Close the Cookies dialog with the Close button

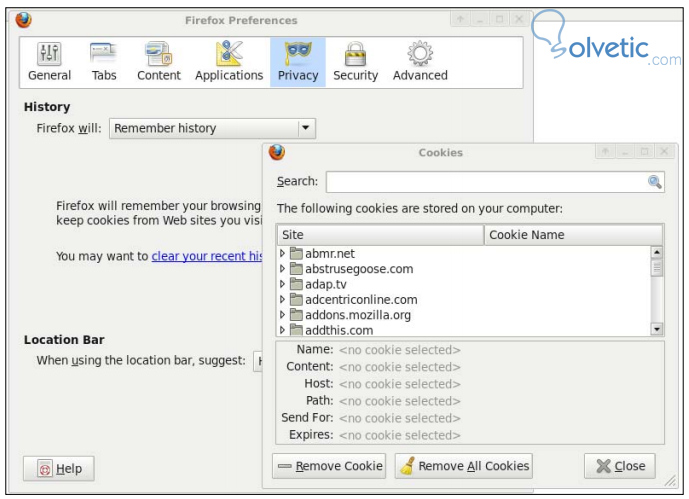coord(620,466)
